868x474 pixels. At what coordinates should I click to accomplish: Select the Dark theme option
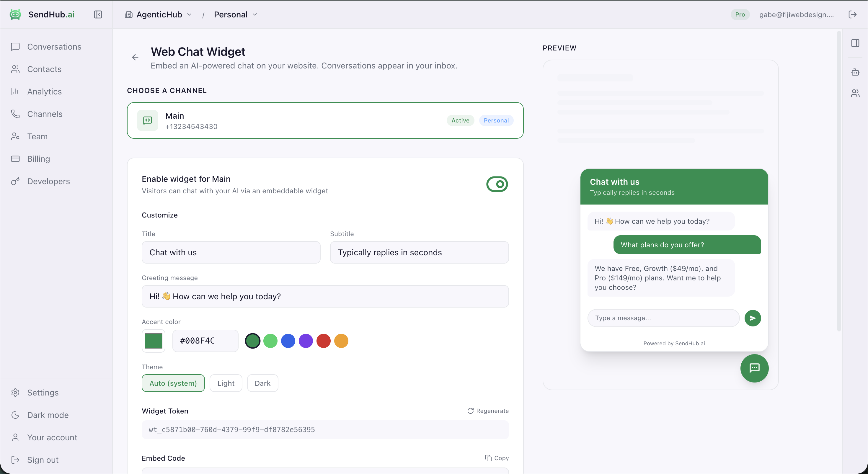click(262, 383)
